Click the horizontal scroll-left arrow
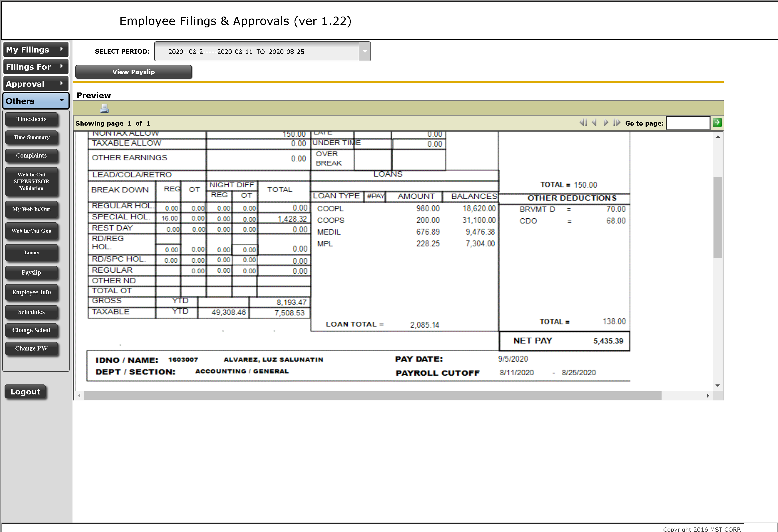The width and height of the screenshot is (778, 532). (x=79, y=395)
